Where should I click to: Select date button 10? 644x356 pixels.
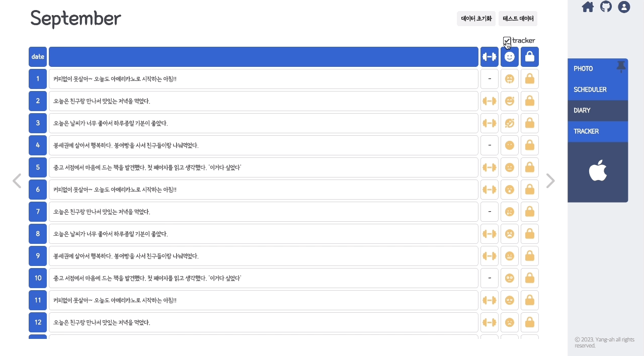tap(38, 278)
